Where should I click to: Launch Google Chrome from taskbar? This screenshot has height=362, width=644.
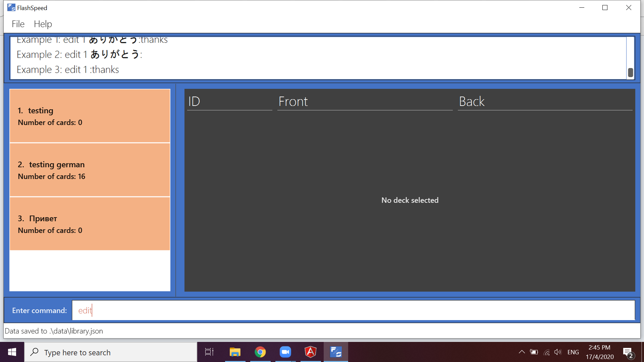[x=260, y=352]
